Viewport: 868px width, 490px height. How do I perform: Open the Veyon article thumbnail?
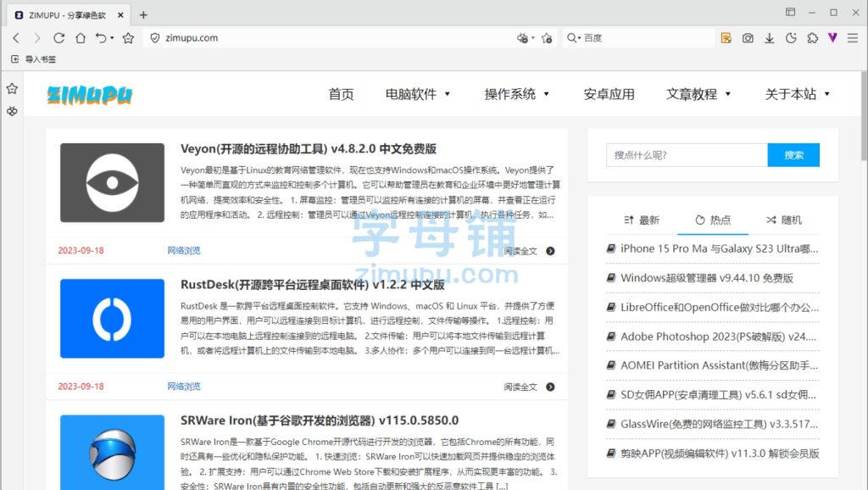113,183
